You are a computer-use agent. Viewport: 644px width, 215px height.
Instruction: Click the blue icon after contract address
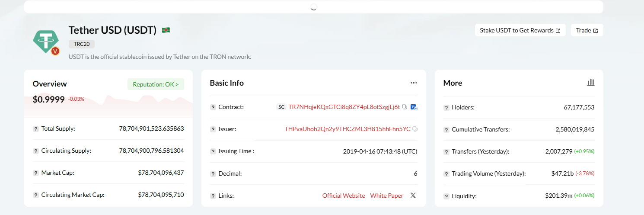click(414, 107)
